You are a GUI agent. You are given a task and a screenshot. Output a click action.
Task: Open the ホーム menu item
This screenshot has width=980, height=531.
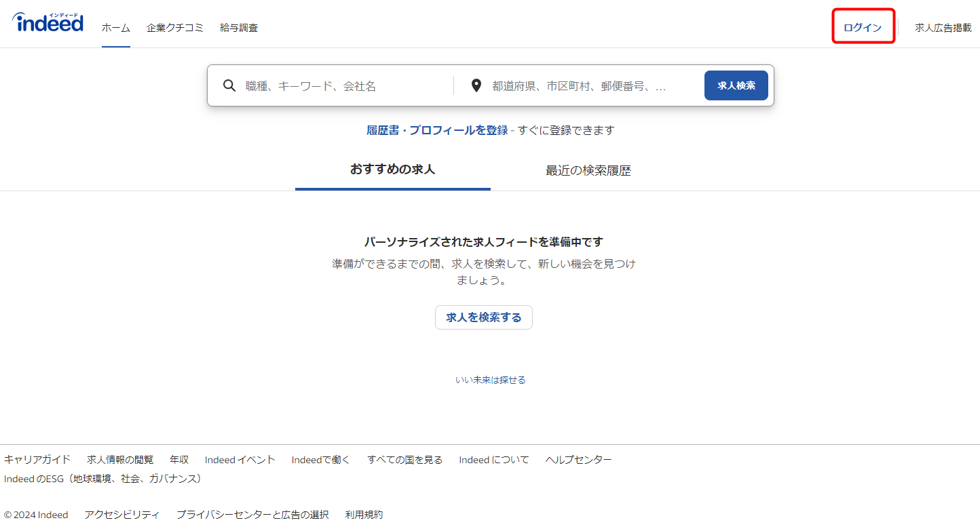(115, 28)
